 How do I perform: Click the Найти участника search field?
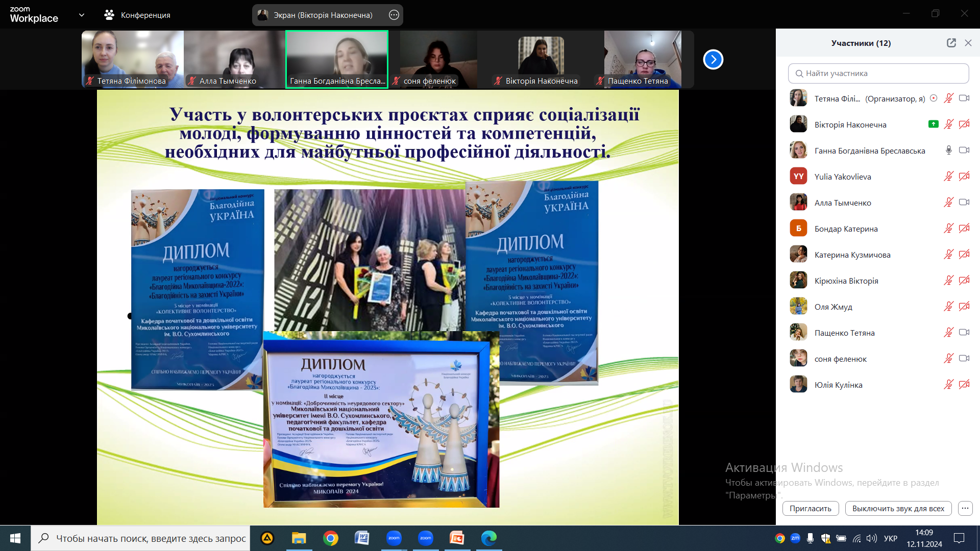pyautogui.click(x=878, y=73)
